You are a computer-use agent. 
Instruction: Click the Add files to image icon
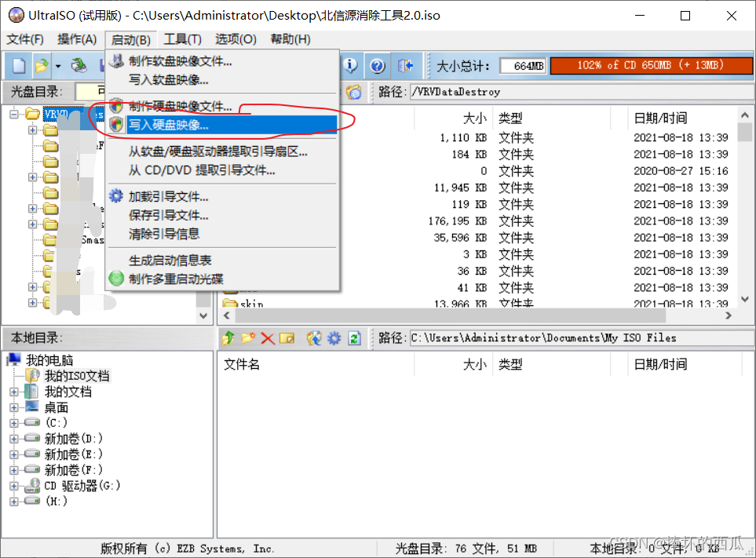(x=314, y=338)
